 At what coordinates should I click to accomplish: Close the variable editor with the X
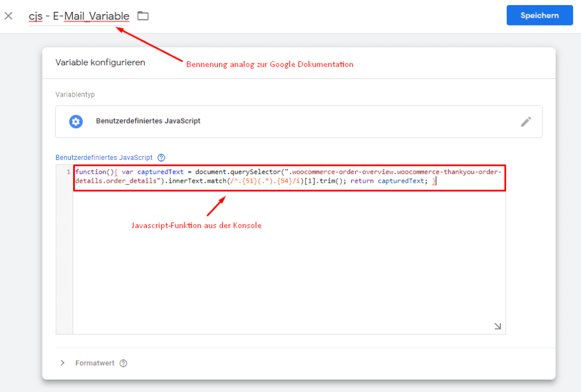[9, 16]
